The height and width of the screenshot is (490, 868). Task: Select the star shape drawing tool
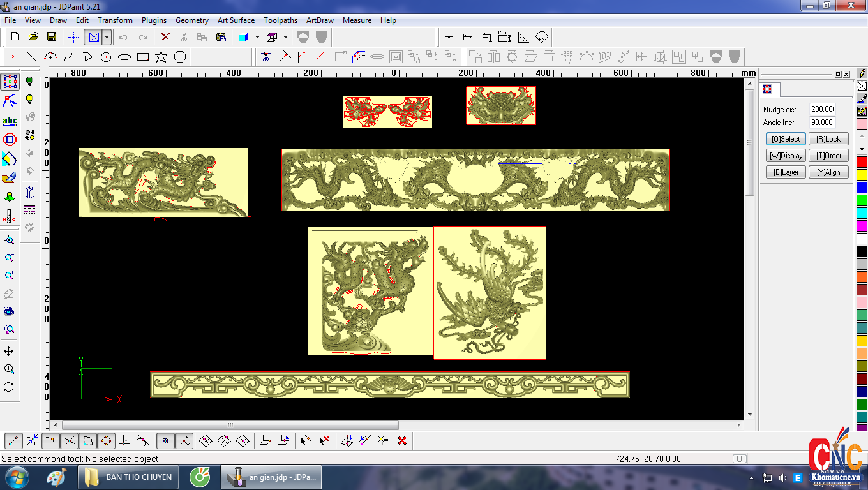coord(161,57)
